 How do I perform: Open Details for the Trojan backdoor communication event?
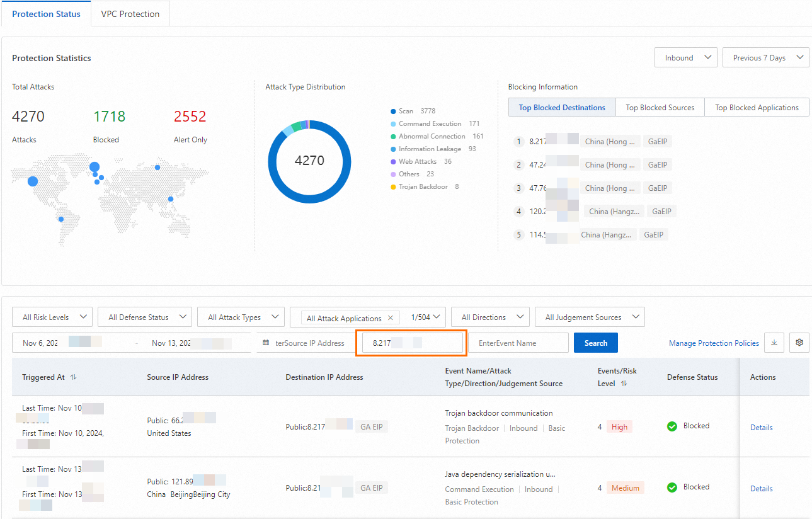point(761,428)
